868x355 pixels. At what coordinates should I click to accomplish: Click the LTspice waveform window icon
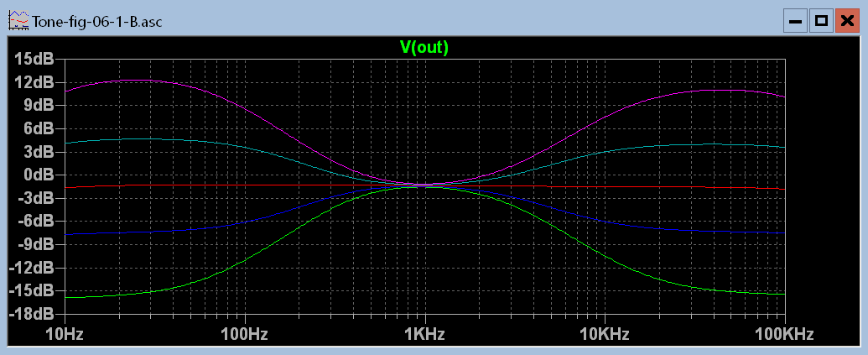[17, 20]
